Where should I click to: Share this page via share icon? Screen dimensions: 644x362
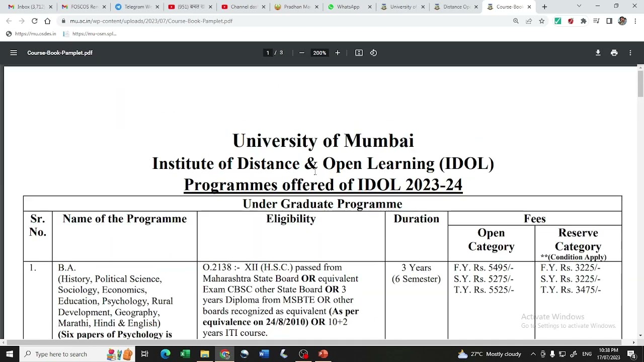coord(529,21)
